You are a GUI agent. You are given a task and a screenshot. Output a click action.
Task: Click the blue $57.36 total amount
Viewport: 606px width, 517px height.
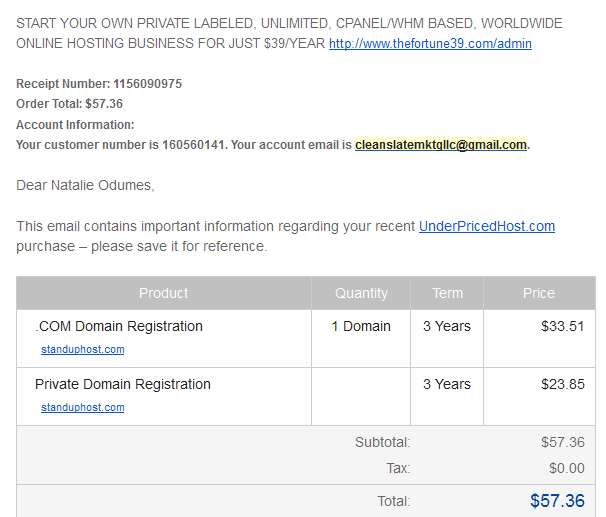[x=557, y=501]
